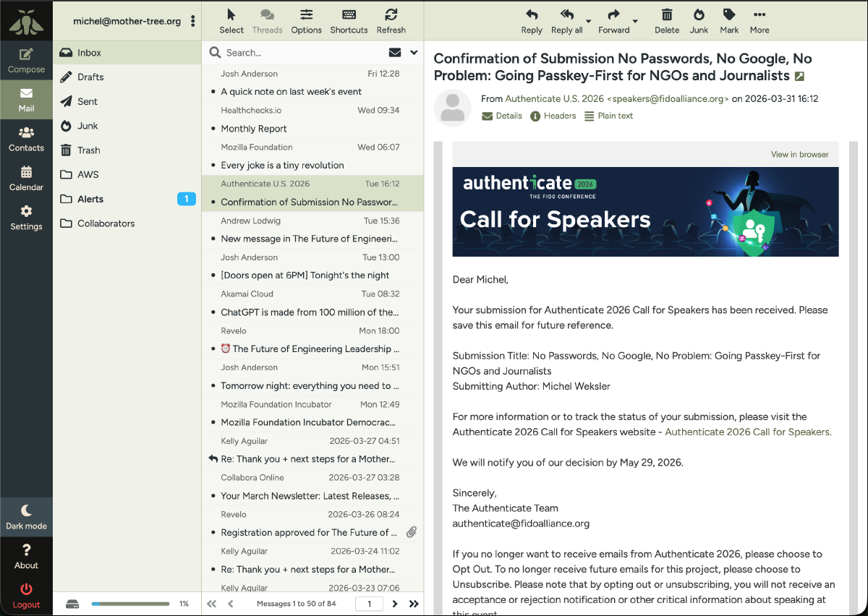Open the printer icon at bottom
This screenshot has width=868, height=616.
[72, 603]
